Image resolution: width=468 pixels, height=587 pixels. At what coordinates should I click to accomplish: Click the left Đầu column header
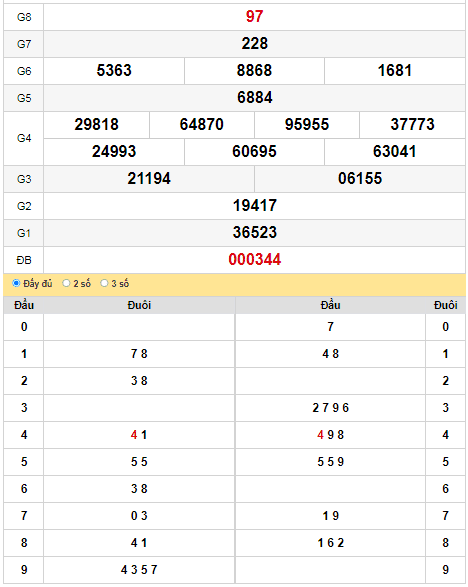click(x=24, y=305)
